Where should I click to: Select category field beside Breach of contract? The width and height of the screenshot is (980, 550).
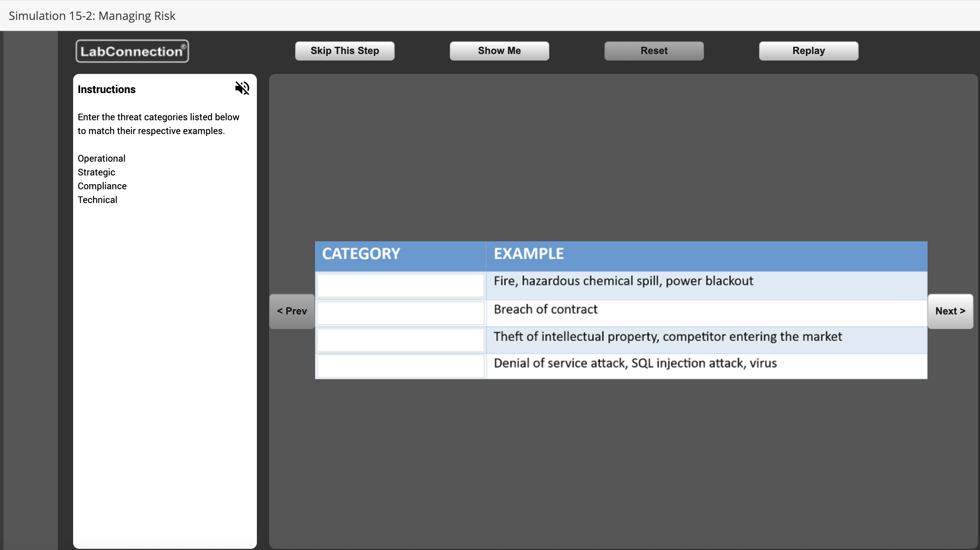tap(400, 313)
